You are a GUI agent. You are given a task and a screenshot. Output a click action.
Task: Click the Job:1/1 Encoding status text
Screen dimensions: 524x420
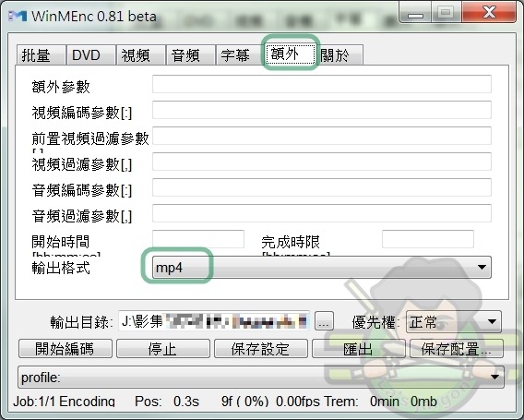coord(64,402)
